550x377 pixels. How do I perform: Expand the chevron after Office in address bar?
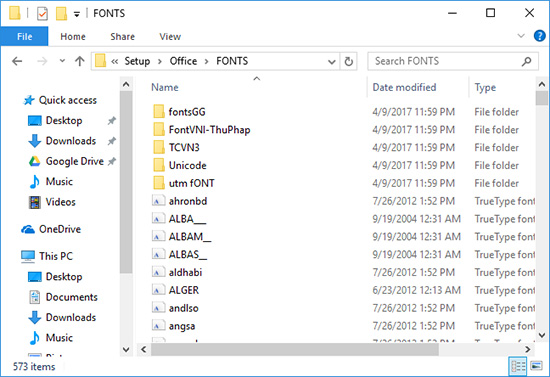pos(207,62)
